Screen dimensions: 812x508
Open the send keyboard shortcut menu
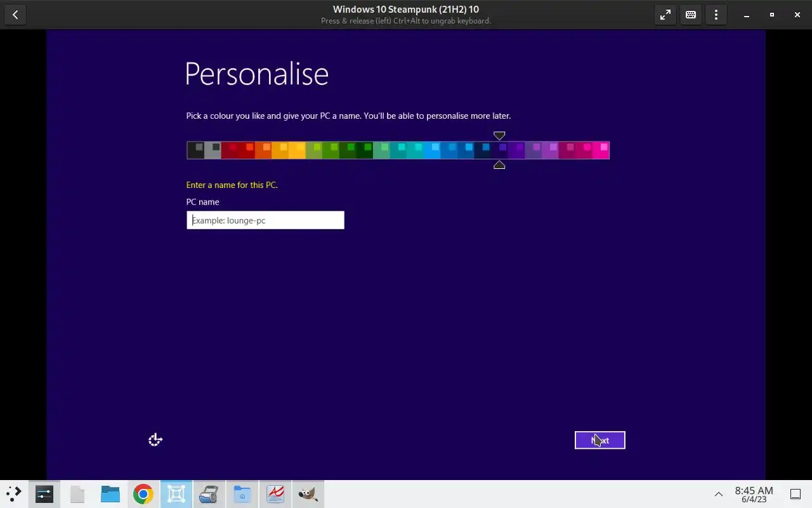click(691, 15)
